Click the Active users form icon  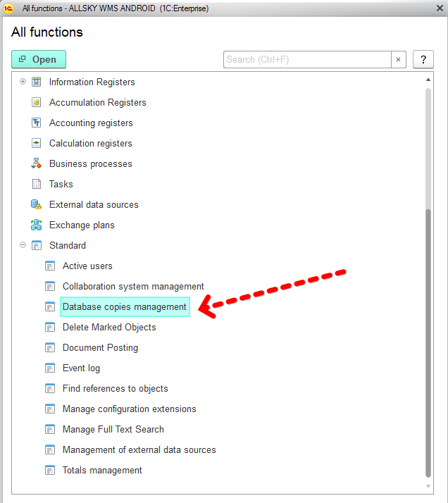click(50, 266)
